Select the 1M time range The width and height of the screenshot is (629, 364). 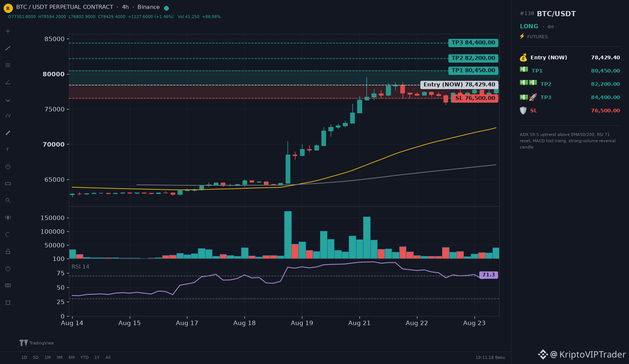48,357
